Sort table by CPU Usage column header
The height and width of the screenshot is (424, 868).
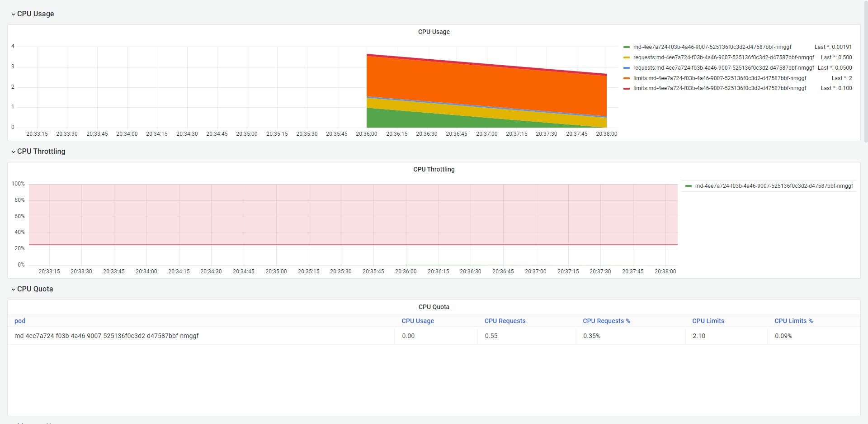[x=418, y=321]
